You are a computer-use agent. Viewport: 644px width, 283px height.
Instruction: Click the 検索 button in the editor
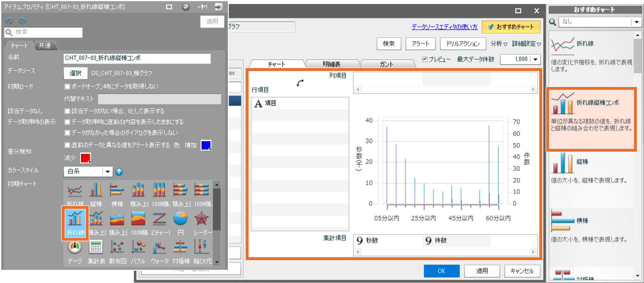click(389, 44)
